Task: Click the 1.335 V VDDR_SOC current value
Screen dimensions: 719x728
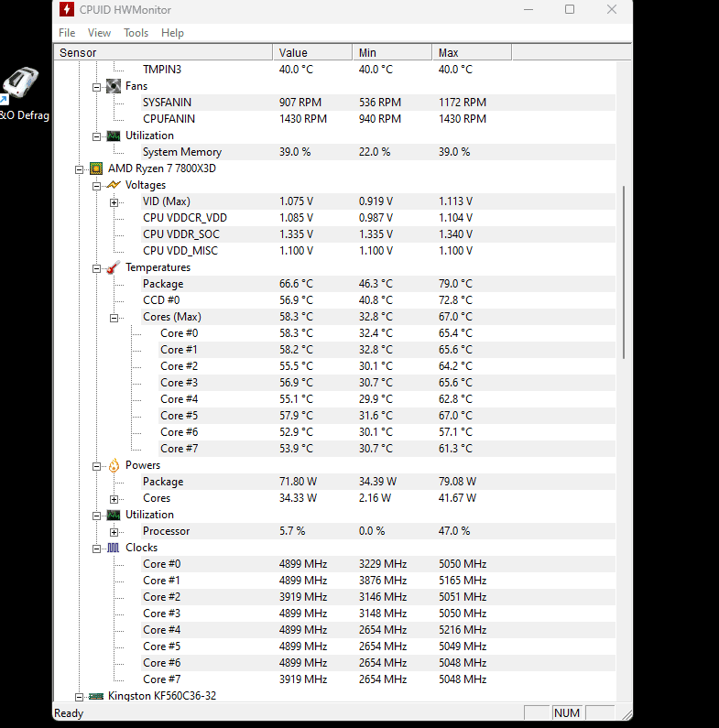Action: (x=297, y=234)
